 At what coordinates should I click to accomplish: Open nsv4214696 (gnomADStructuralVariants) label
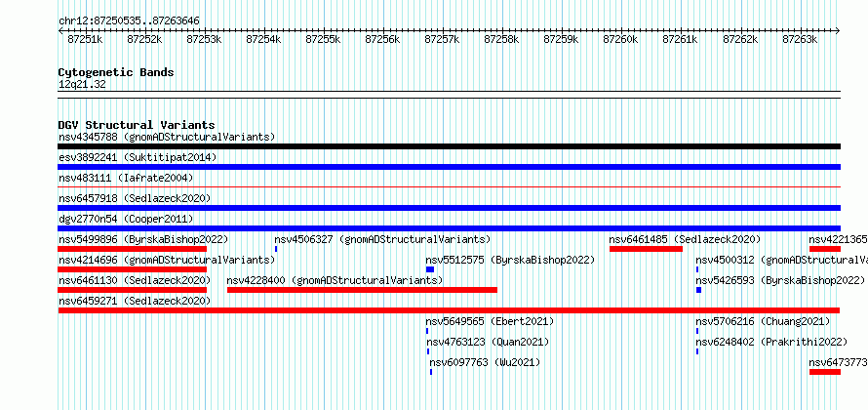(167, 260)
